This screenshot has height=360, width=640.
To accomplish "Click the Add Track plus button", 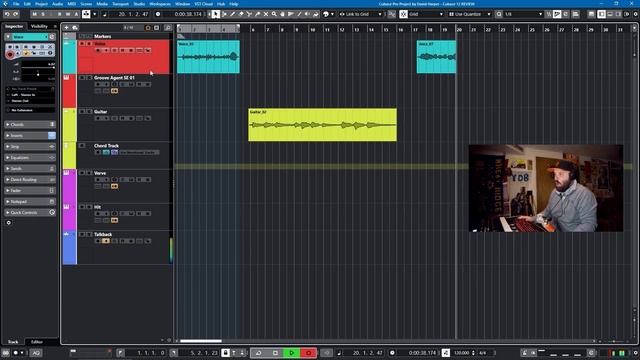I will (67, 28).
